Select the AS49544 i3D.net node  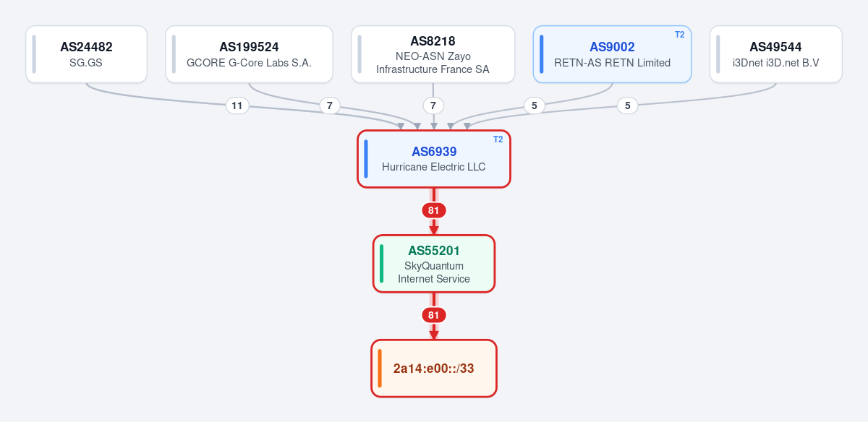pos(775,54)
